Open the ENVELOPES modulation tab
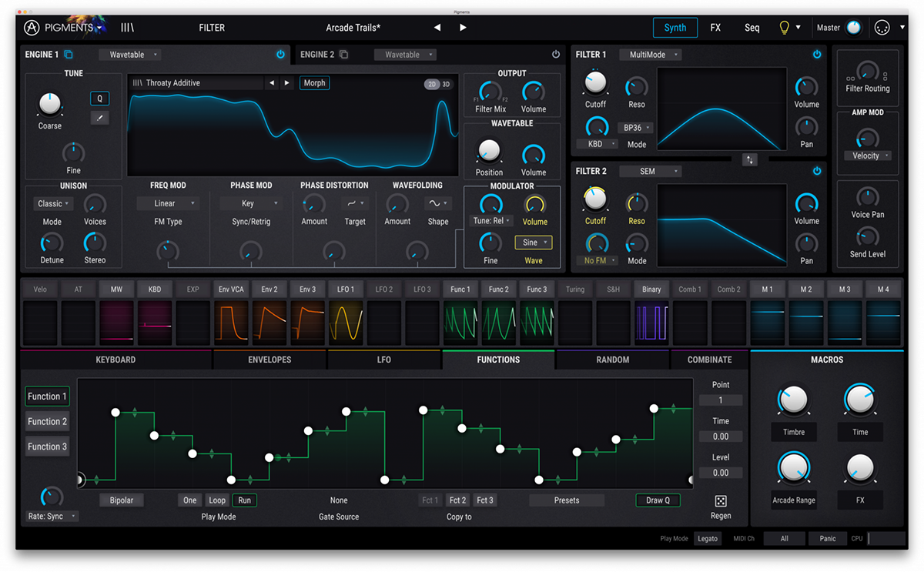The image size is (924, 572). tap(269, 360)
